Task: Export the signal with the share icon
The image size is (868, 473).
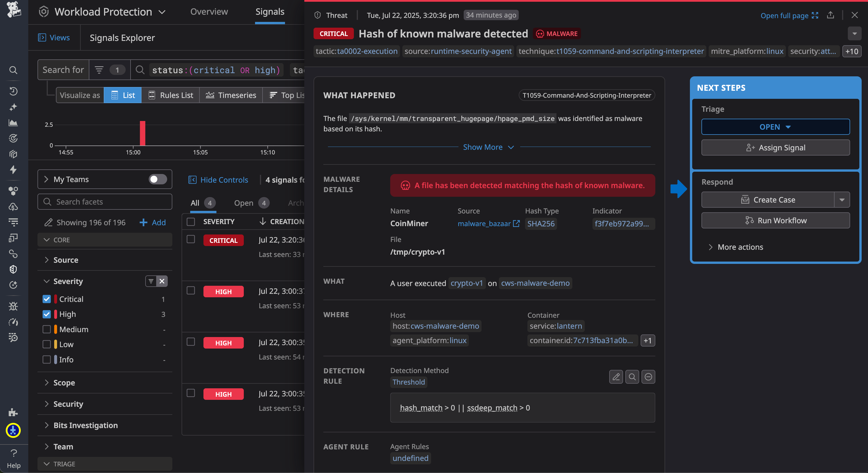Action: click(831, 15)
